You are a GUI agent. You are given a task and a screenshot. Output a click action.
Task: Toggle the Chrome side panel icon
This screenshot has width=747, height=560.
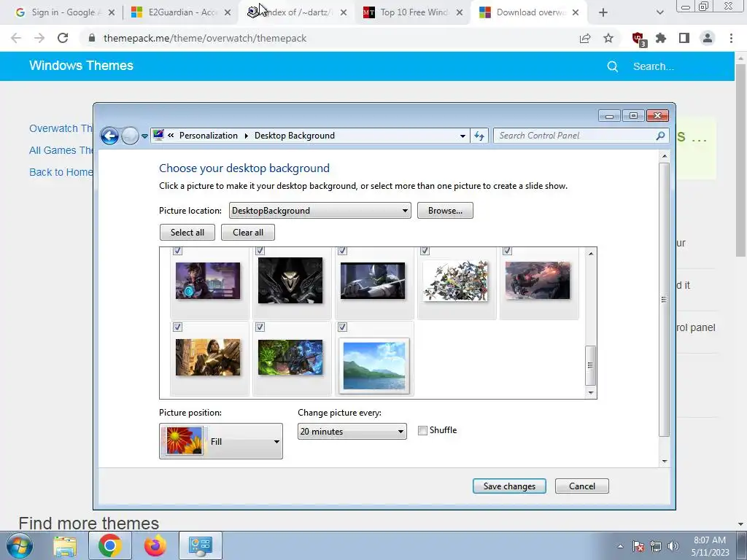684,38
